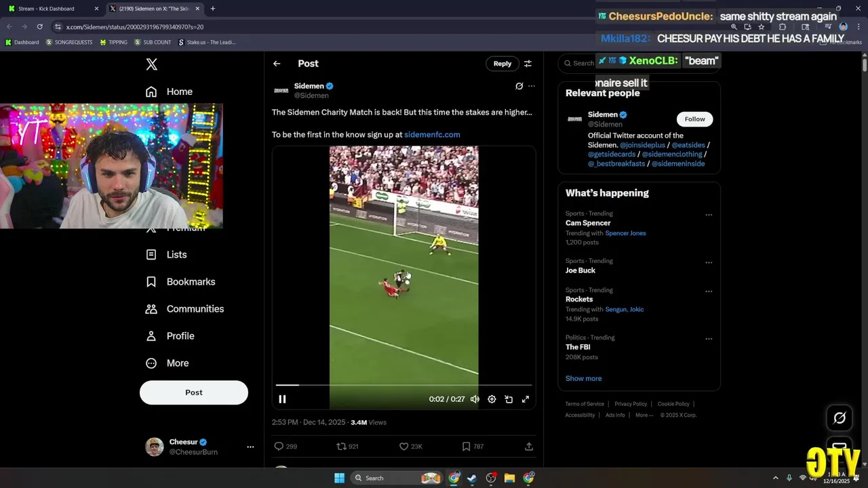The width and height of the screenshot is (868, 488).
Task: Open reply sorting options icon beside Reply
Action: pyautogui.click(x=528, y=64)
